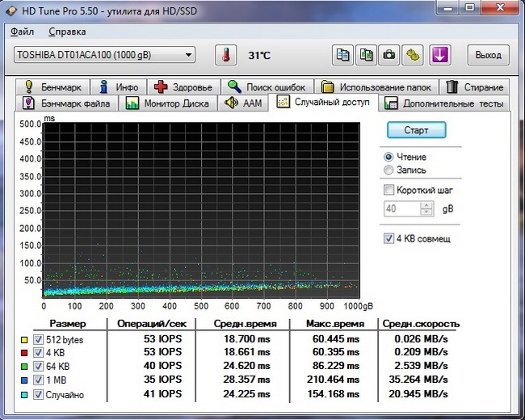Viewport: 525px width, 420px height.
Task: Enable the Короткий шаг checkbox
Action: pos(389,191)
